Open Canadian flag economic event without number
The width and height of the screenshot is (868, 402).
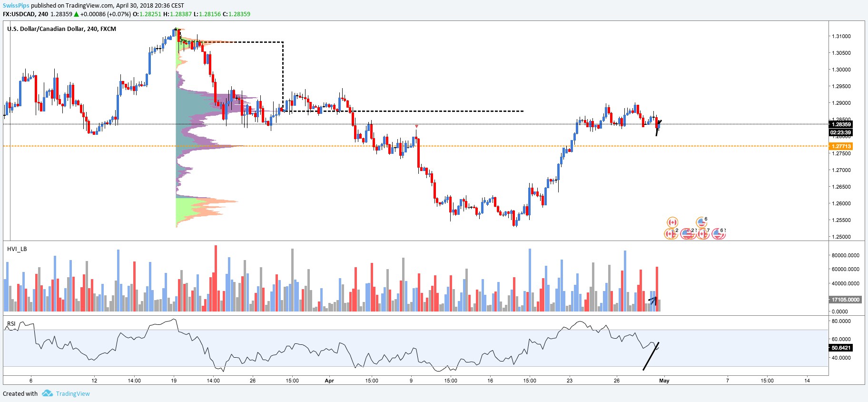[672, 222]
